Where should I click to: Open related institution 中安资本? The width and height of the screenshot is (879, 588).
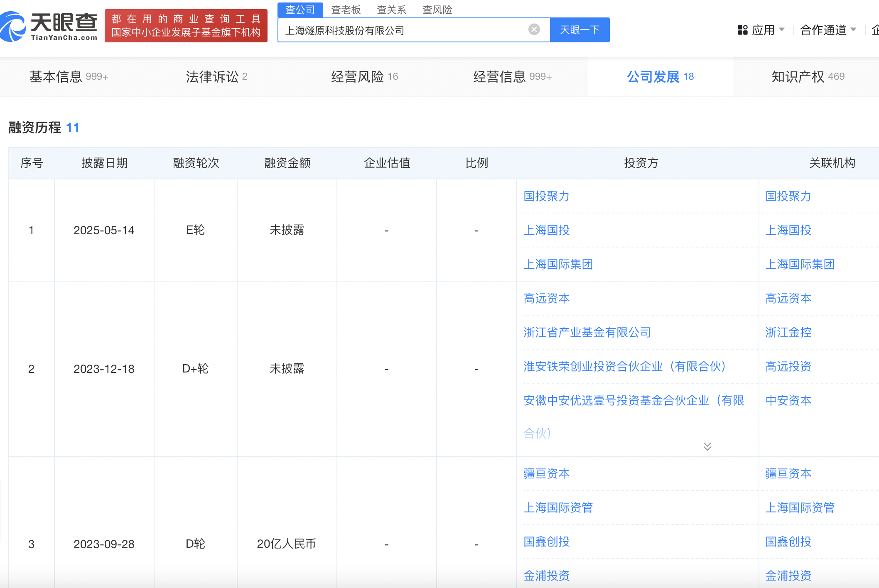(x=788, y=400)
